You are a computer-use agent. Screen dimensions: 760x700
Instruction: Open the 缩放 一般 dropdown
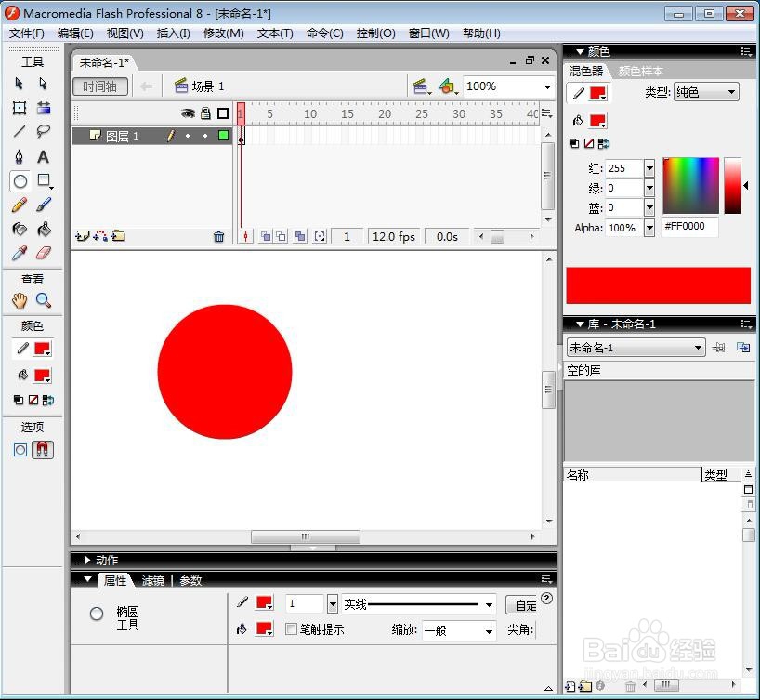pyautogui.click(x=459, y=630)
